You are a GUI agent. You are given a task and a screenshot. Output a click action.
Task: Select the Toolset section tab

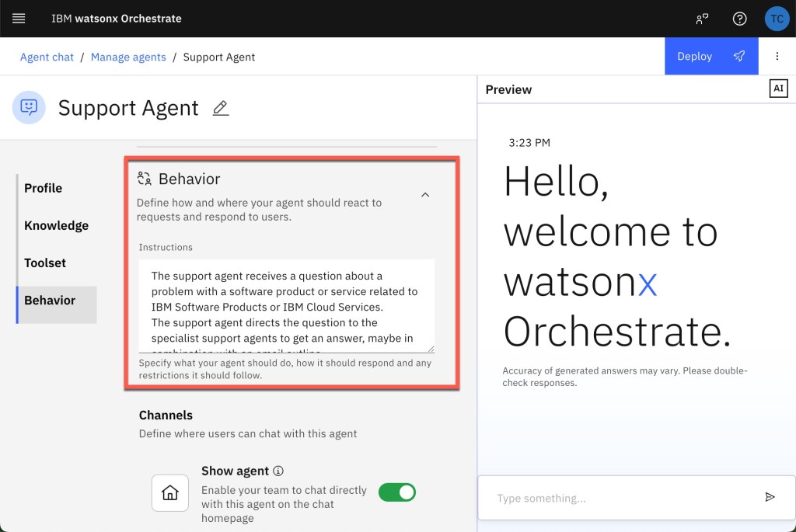click(x=45, y=263)
